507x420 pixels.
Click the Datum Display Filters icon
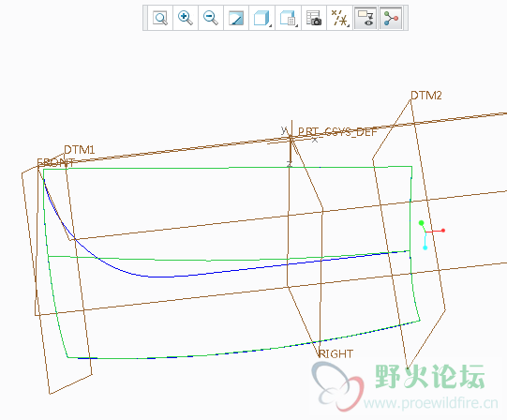[339, 18]
